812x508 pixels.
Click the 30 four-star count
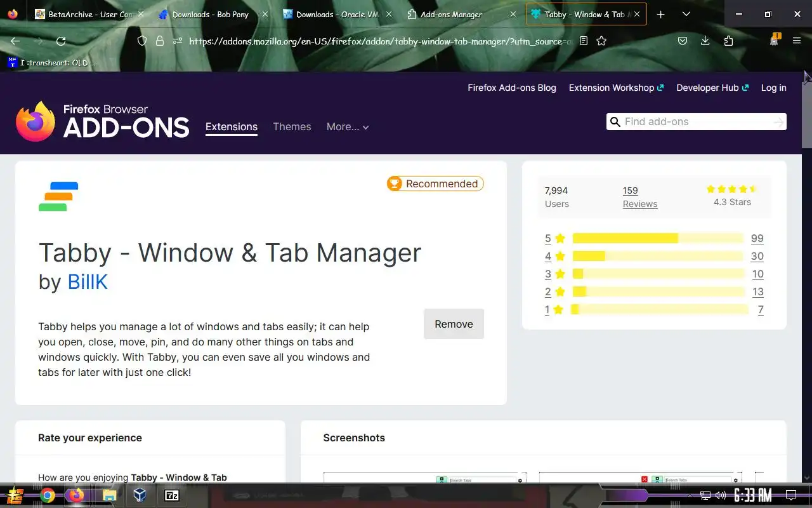[757, 257]
